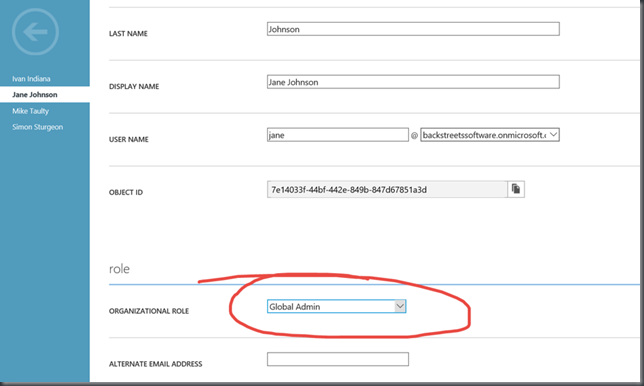Click the DISPLAY NAME label
Image resolution: width=644 pixels, height=386 pixels.
pyautogui.click(x=134, y=87)
